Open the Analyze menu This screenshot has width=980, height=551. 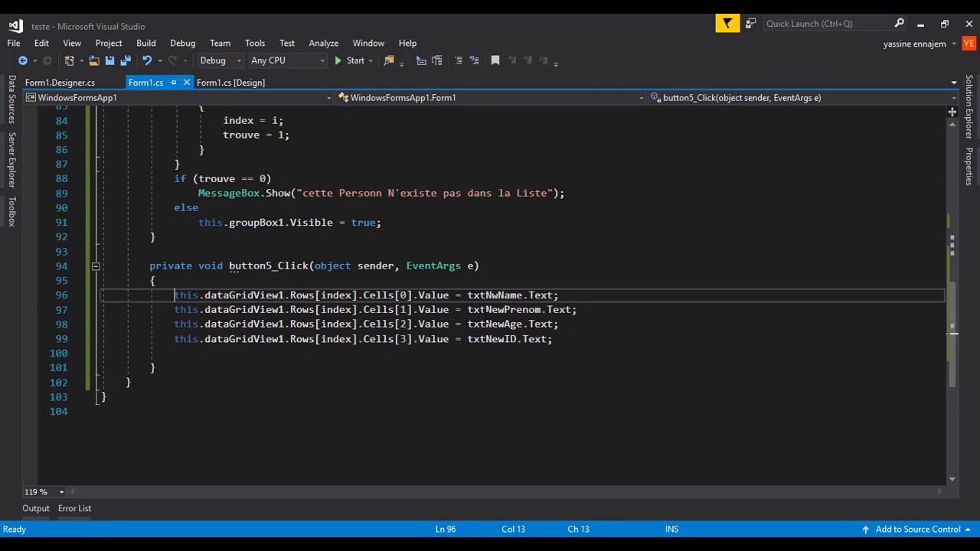tap(324, 43)
